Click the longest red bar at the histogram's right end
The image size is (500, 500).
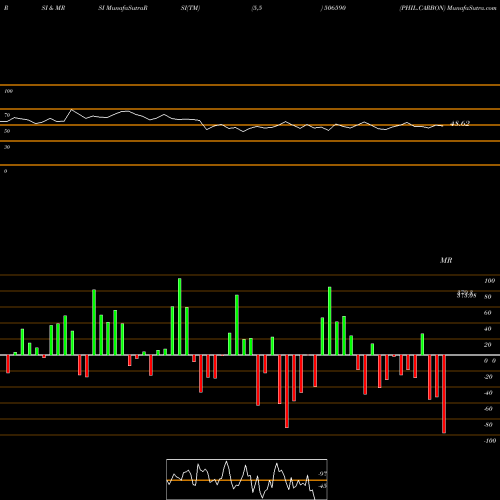(444, 394)
